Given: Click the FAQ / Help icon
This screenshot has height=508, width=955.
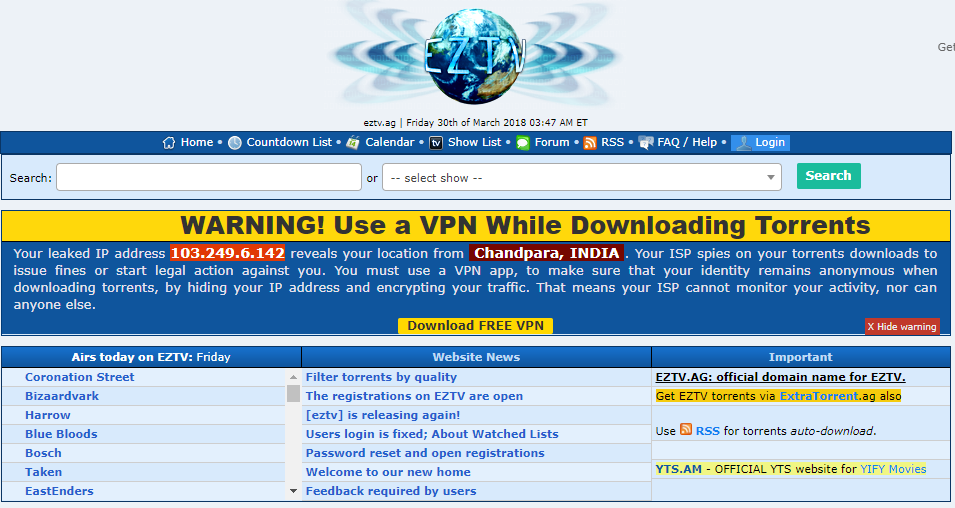Looking at the screenshot, I should coord(646,143).
